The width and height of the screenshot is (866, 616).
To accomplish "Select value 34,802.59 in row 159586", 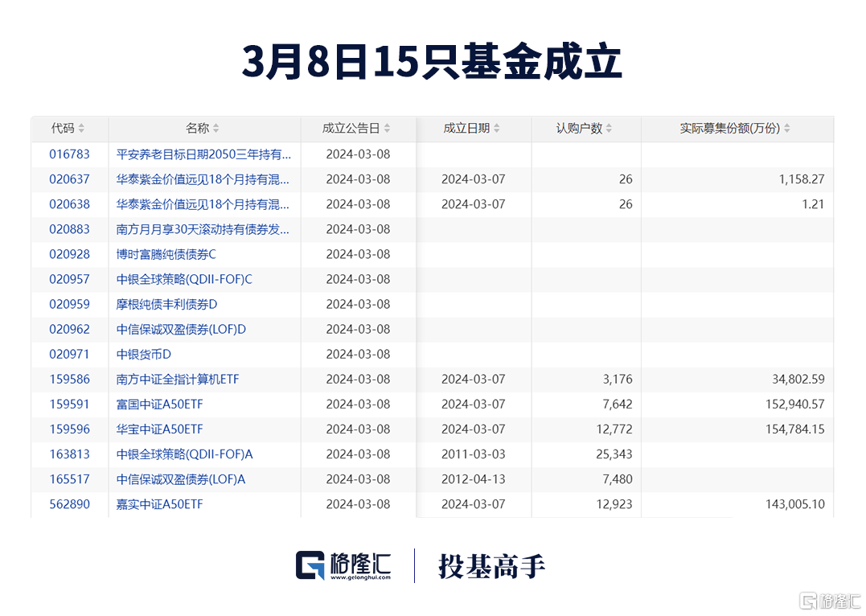I will click(x=798, y=379).
